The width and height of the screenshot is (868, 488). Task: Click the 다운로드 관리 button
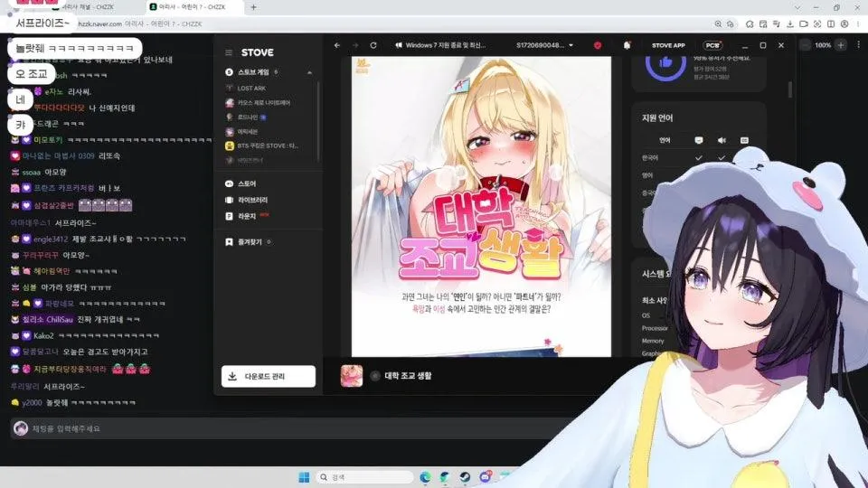tap(269, 376)
